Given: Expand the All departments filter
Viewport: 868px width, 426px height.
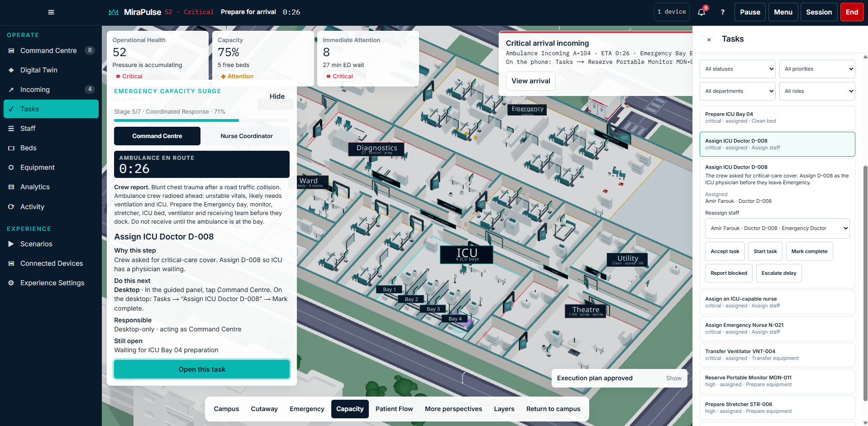Looking at the screenshot, I should click(738, 91).
